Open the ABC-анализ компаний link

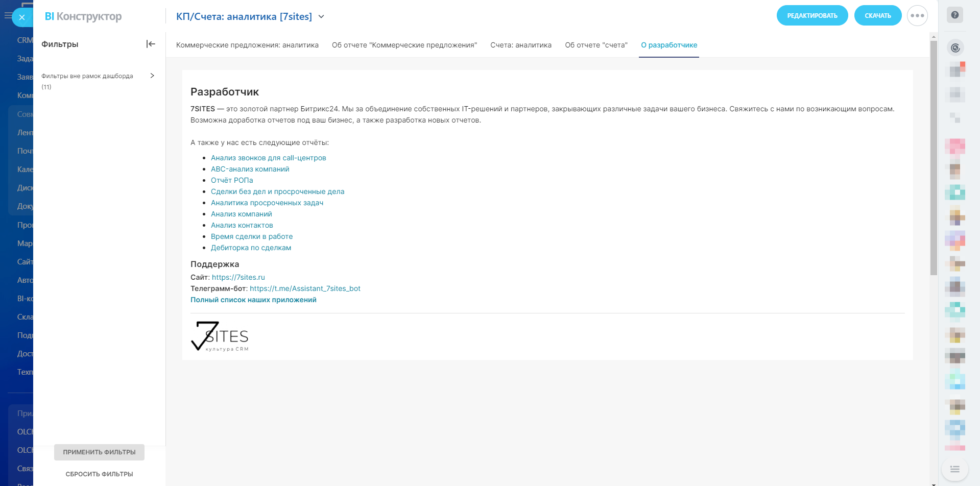[250, 169]
